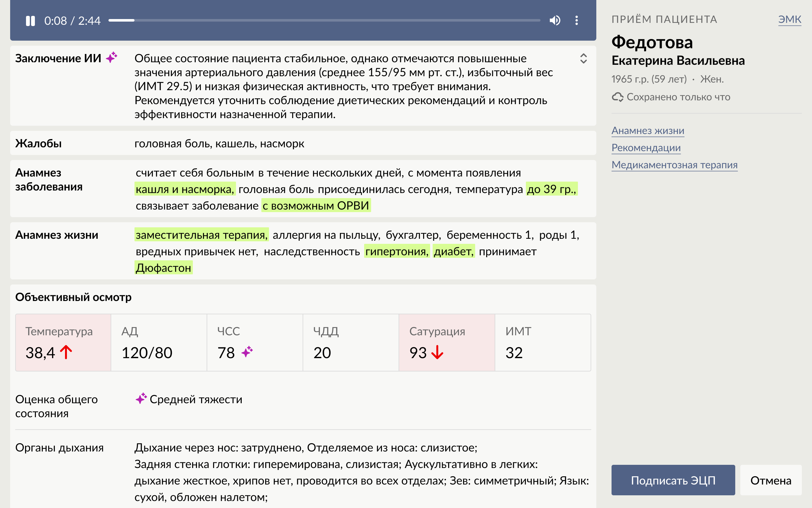812x508 pixels.
Task: Seek along the audio progress bar
Action: pos(324,21)
